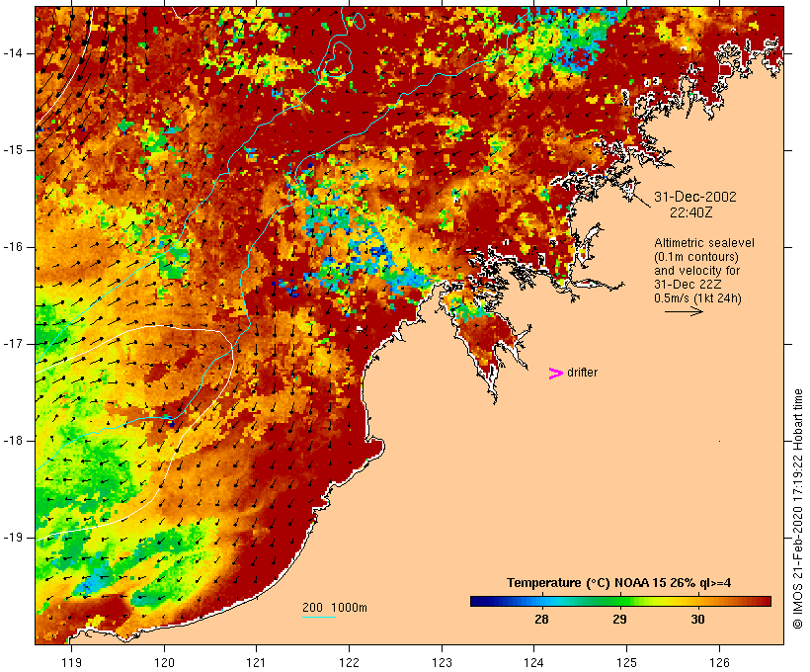
Task: Click the time text '22:40Z'
Action: pyautogui.click(x=690, y=212)
